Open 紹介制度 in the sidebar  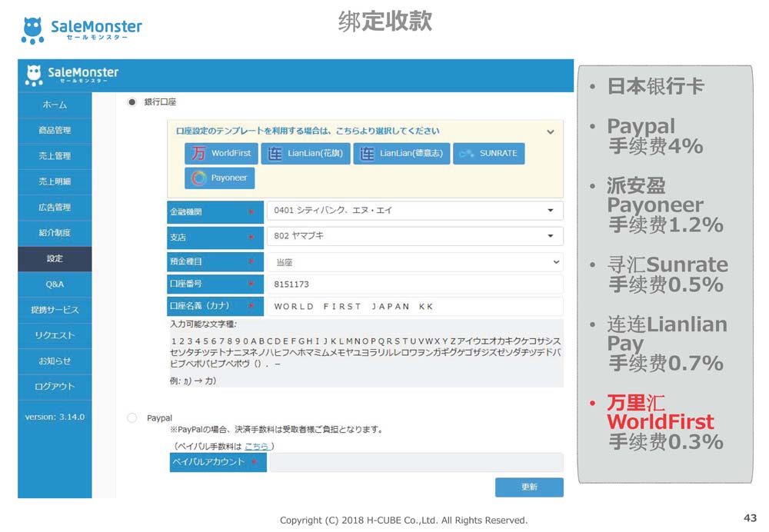click(55, 233)
